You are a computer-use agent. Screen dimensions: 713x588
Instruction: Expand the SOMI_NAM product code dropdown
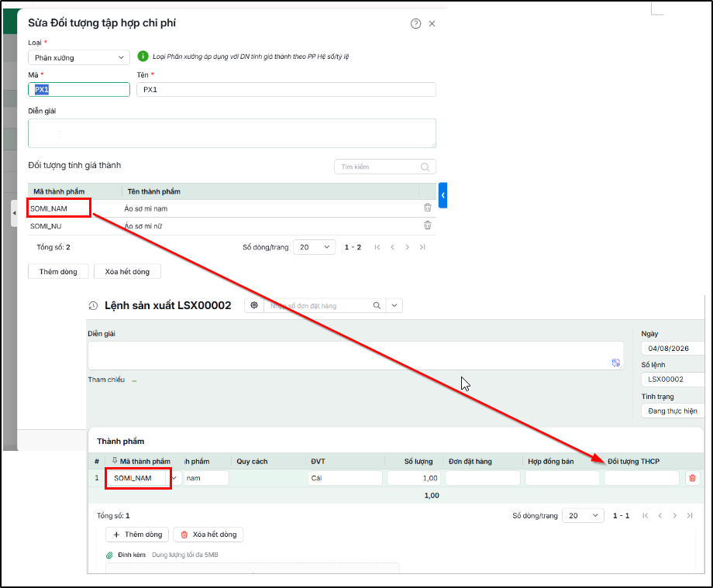[x=174, y=478]
